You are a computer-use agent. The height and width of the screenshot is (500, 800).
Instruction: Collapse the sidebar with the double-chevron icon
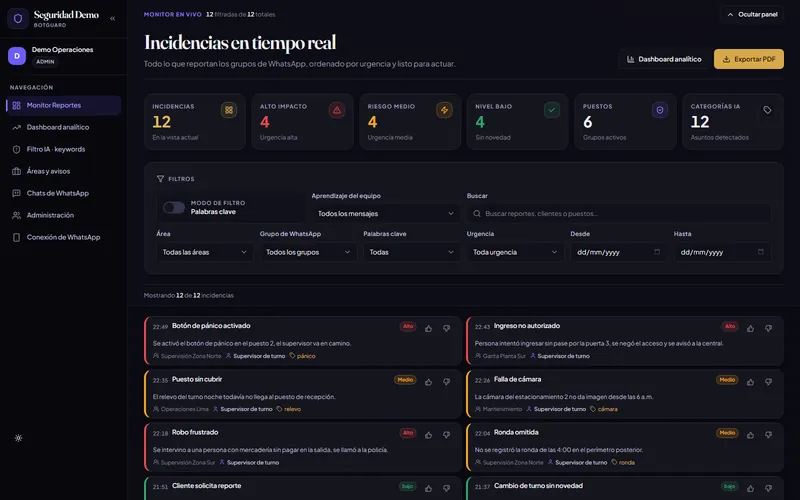pos(112,18)
